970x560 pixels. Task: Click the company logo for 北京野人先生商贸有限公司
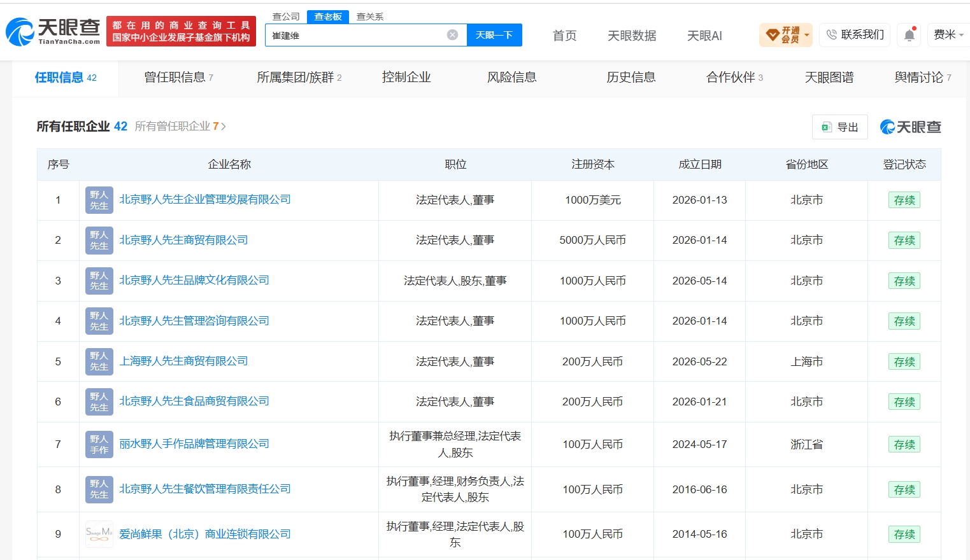point(99,241)
